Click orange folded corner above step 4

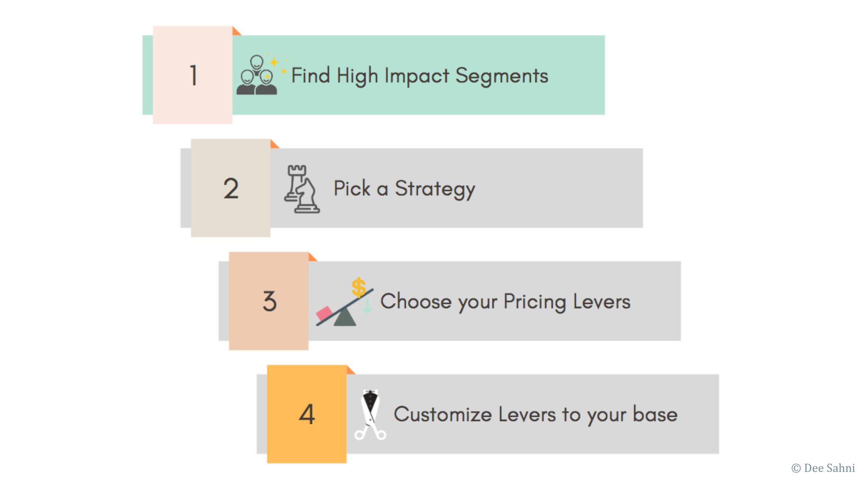click(x=350, y=370)
